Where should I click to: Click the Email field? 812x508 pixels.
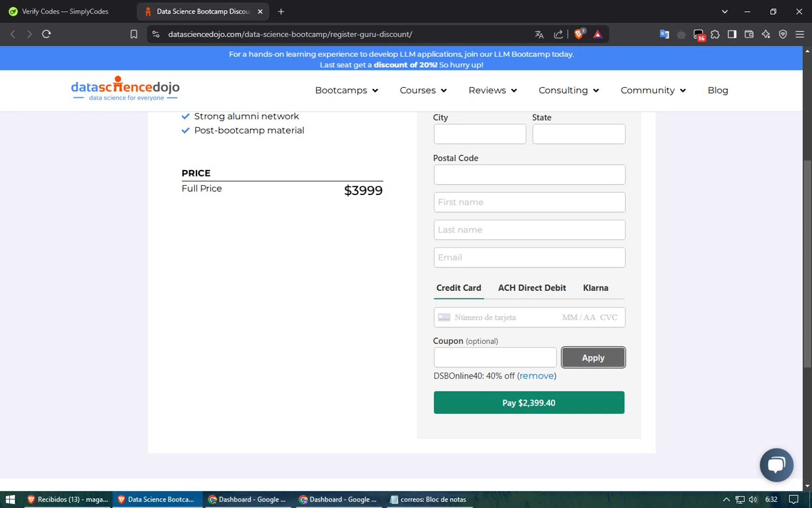[x=529, y=257]
